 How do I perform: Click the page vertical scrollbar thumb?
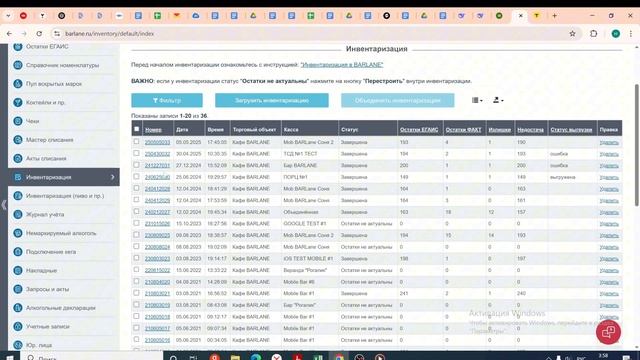(x=636, y=145)
